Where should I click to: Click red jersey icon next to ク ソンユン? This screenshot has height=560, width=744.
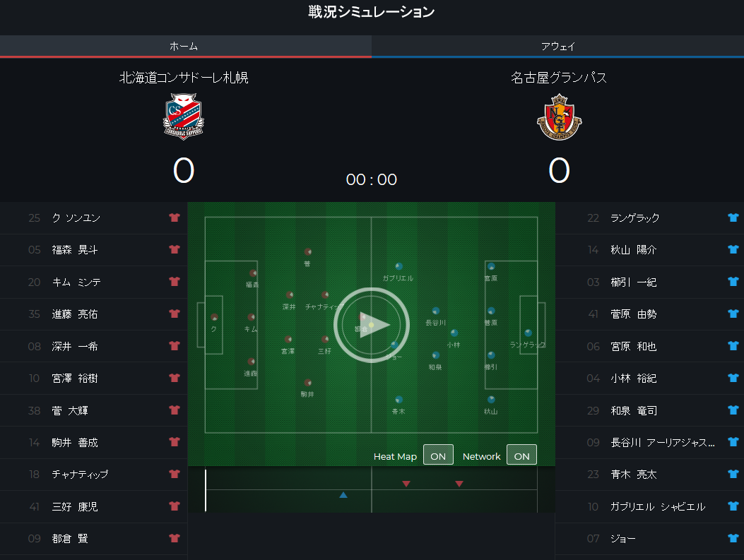click(x=175, y=218)
